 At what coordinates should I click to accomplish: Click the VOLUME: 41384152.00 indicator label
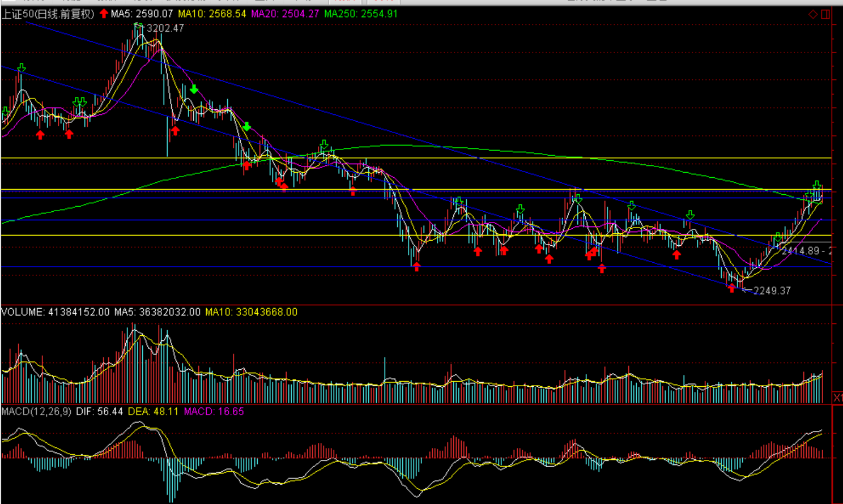coord(55,312)
